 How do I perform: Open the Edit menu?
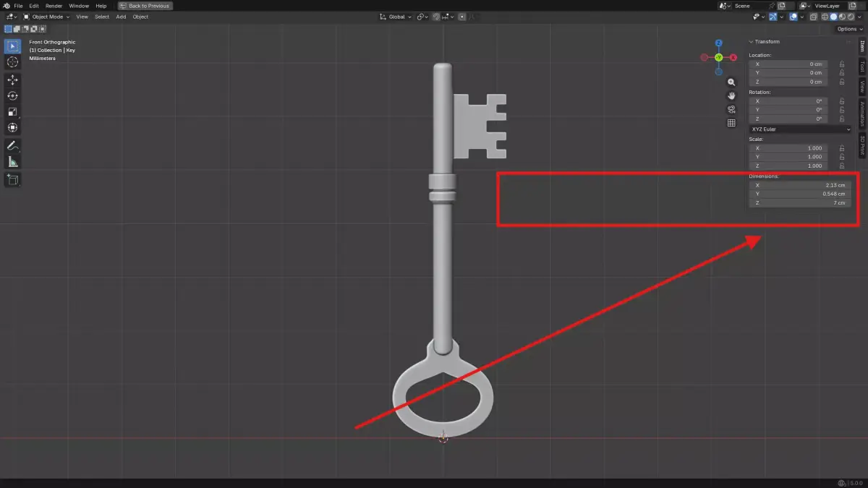tap(34, 6)
